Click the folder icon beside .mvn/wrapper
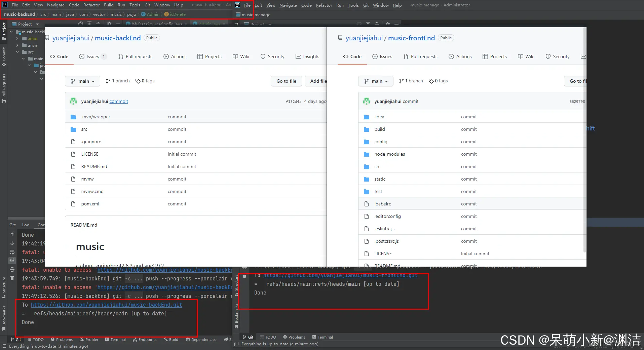 73,117
